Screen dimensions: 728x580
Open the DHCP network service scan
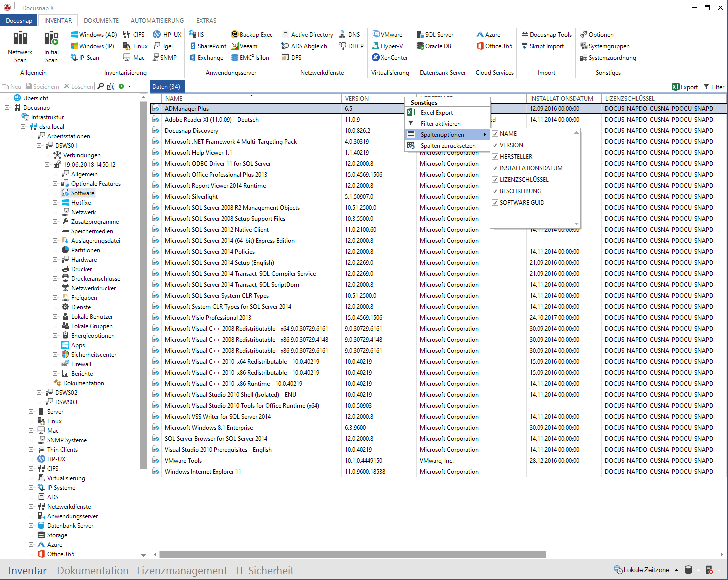pos(351,46)
